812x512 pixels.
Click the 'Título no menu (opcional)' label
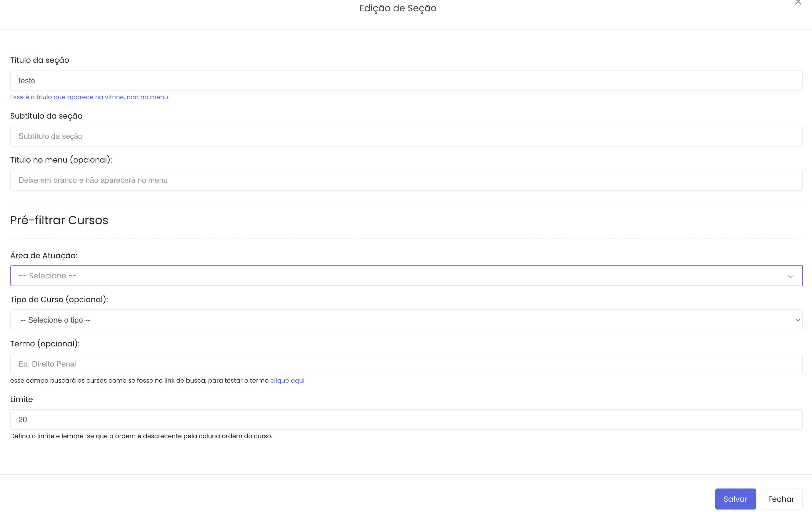point(61,160)
